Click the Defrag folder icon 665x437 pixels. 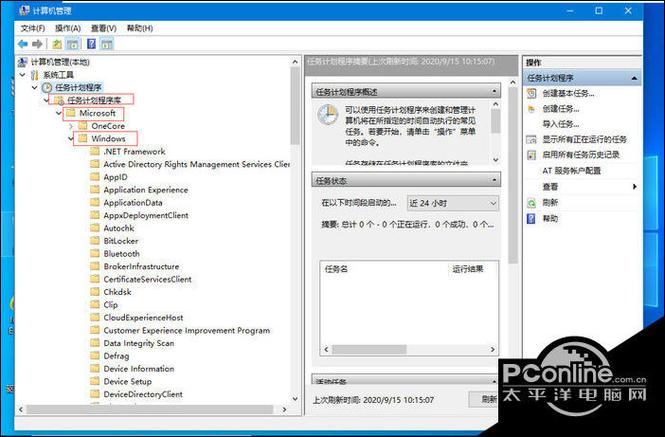(95, 356)
